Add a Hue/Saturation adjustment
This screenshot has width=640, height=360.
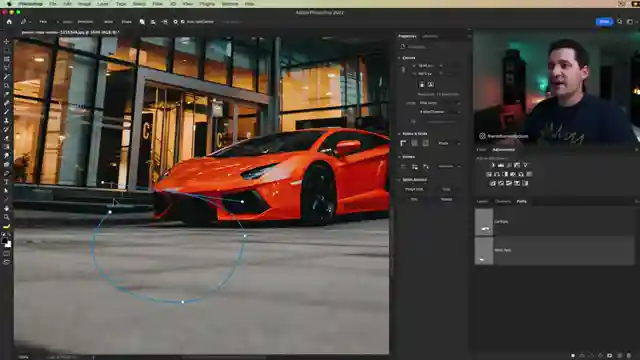click(489, 174)
